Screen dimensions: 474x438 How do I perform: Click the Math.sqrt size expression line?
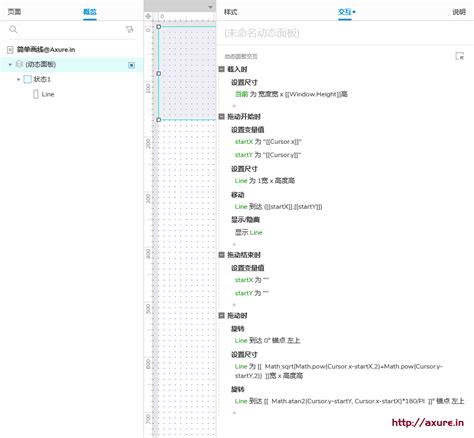[339, 371]
